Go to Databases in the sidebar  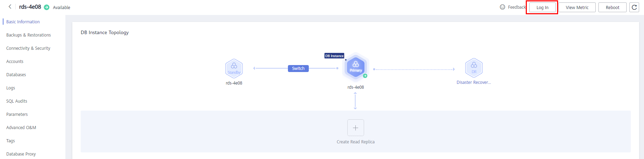coord(16,75)
